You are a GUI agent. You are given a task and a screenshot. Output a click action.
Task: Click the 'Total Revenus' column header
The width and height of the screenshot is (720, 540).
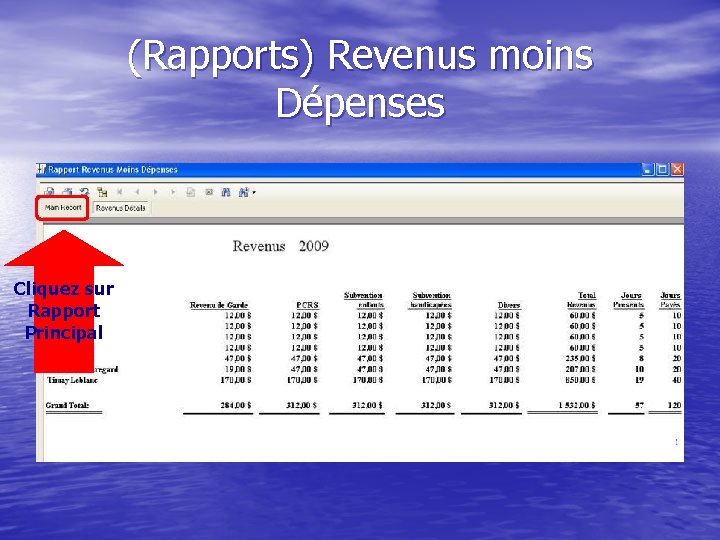[581, 300]
